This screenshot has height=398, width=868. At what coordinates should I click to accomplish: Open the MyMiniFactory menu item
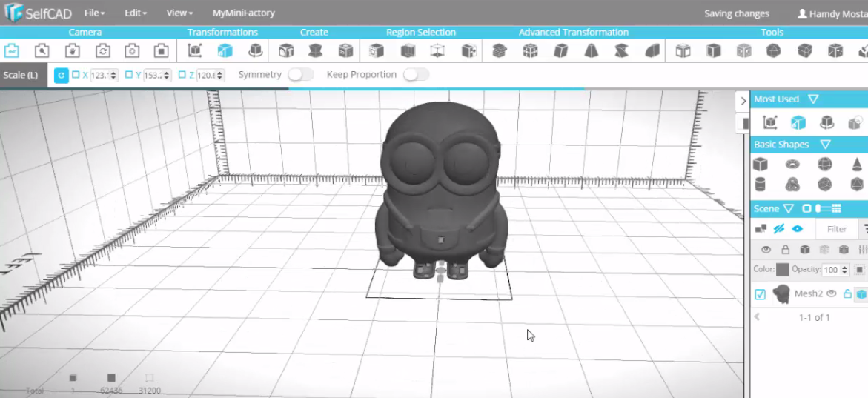[244, 13]
